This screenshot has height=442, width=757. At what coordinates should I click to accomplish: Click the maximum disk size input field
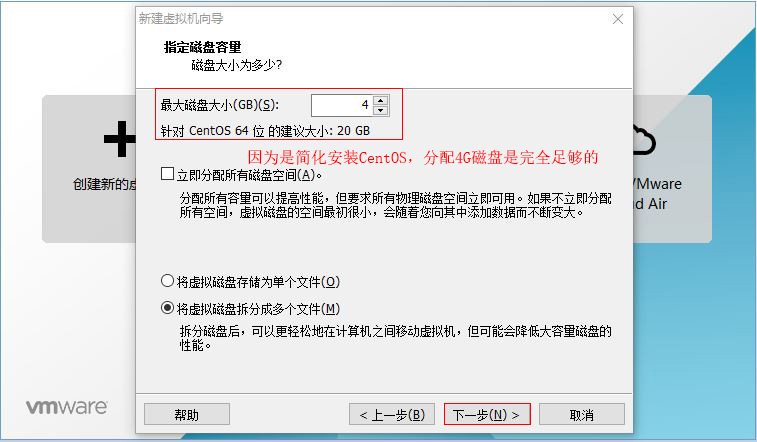[x=343, y=105]
